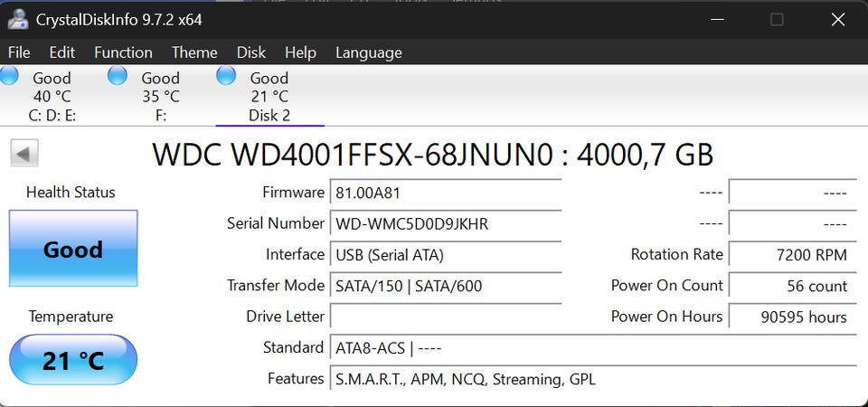Go to previous disk with left arrow
Viewport: 868px width, 407px height.
tap(24, 153)
